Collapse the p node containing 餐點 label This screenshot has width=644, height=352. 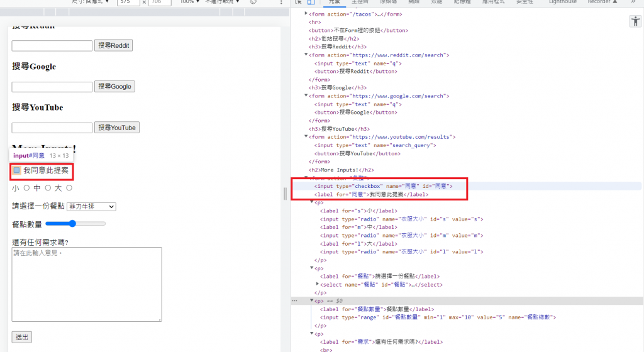click(312, 268)
